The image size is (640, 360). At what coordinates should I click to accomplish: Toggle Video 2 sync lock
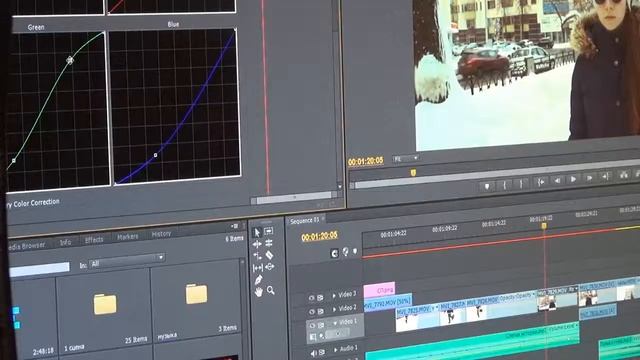(x=321, y=311)
